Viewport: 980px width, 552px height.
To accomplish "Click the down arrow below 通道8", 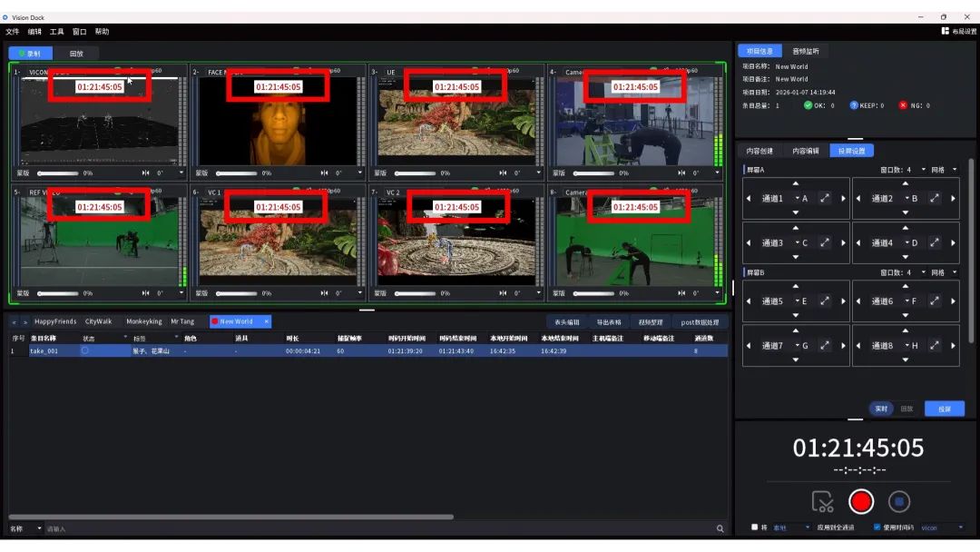I will coord(905,360).
